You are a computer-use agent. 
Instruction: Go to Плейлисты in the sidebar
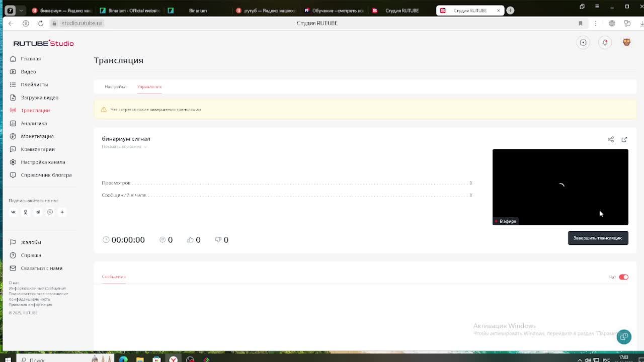[34, 84]
